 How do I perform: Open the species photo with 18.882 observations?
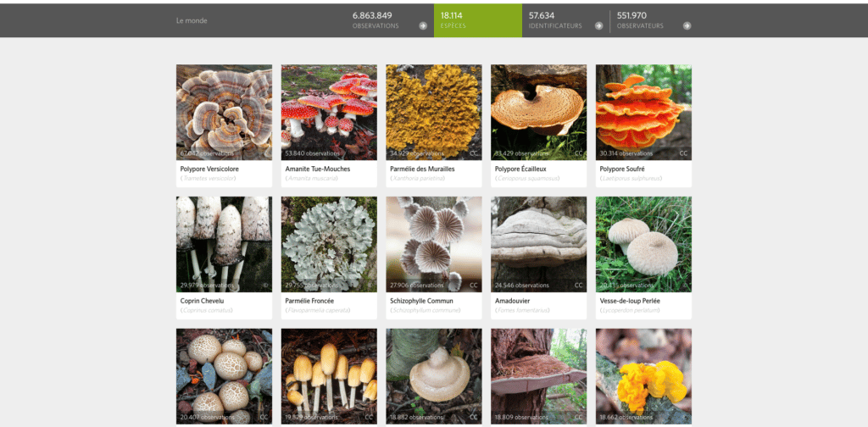tap(434, 377)
